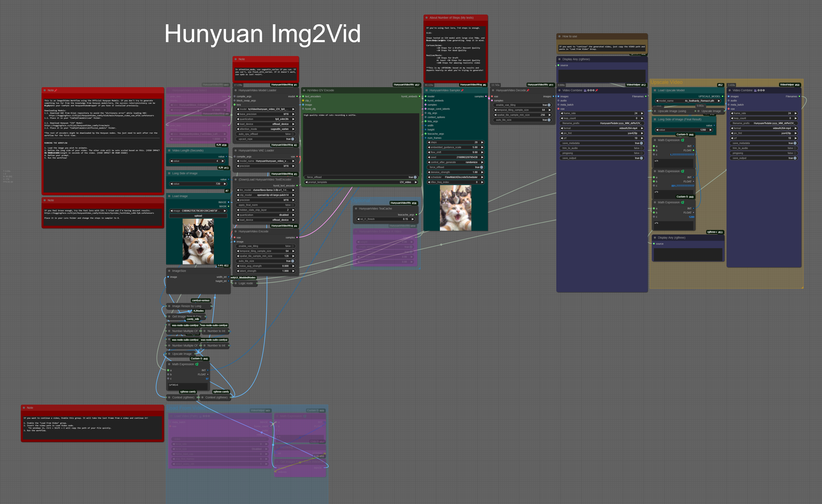The width and height of the screenshot is (822, 504).
Task: Click the square icon on Load Upscale Model title
Action: 655,90
